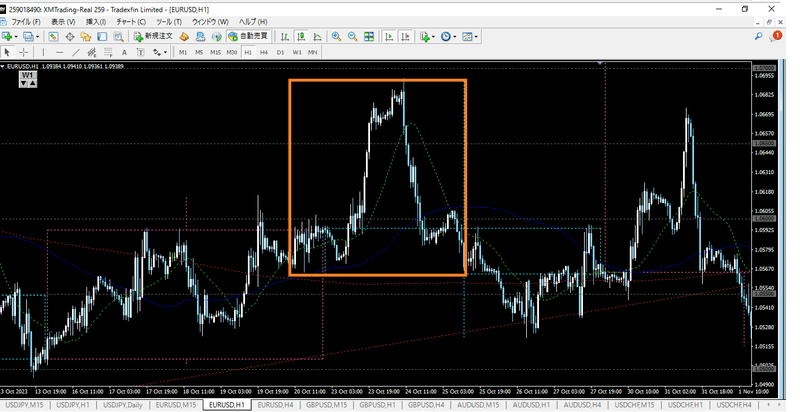Click the up arrow under the W1 chart label
The image size is (800, 412).
(x=32, y=84)
